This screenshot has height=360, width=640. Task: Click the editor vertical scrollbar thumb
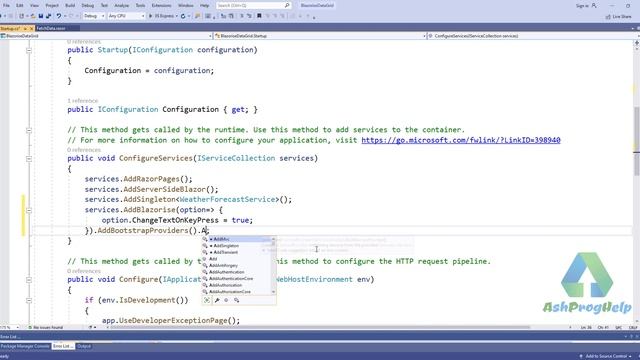point(636,141)
